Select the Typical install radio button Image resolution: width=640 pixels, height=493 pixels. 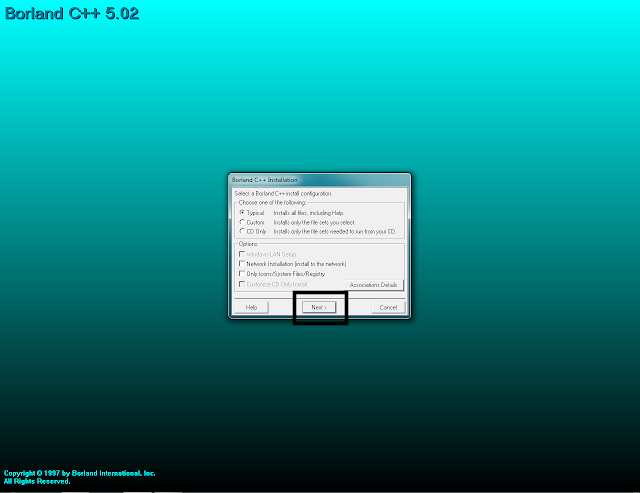tap(242, 213)
